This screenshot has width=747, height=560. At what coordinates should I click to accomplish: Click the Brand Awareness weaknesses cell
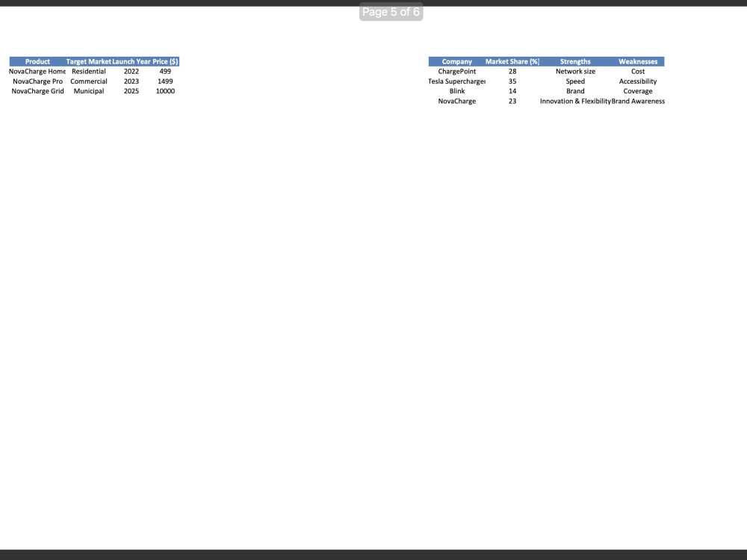(638, 101)
